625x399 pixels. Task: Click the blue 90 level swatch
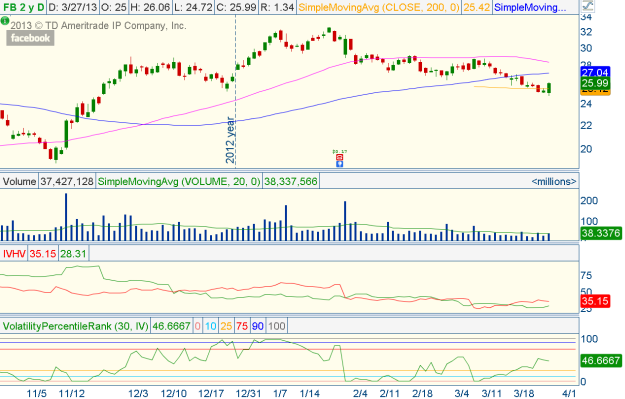click(257, 326)
